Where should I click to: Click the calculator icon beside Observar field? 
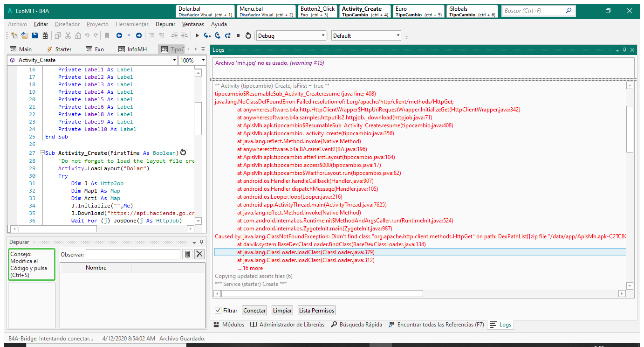click(x=187, y=254)
